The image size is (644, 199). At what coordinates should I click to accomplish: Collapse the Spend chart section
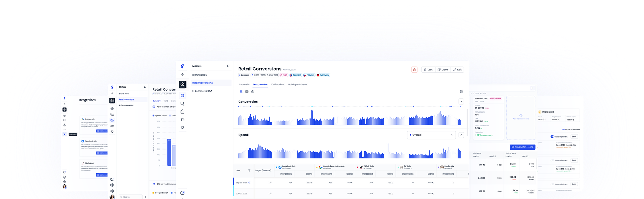461,135
